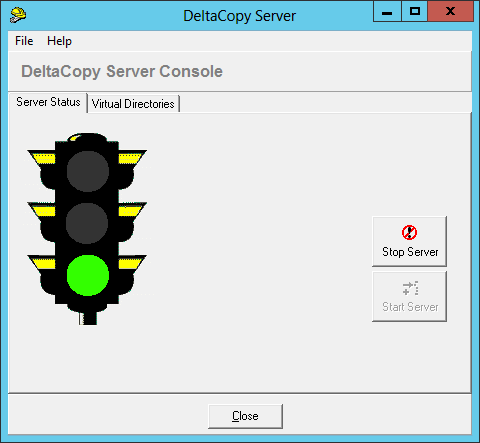
Task: Click the DeltaCopy hard hat title bar icon
Action: point(18,15)
